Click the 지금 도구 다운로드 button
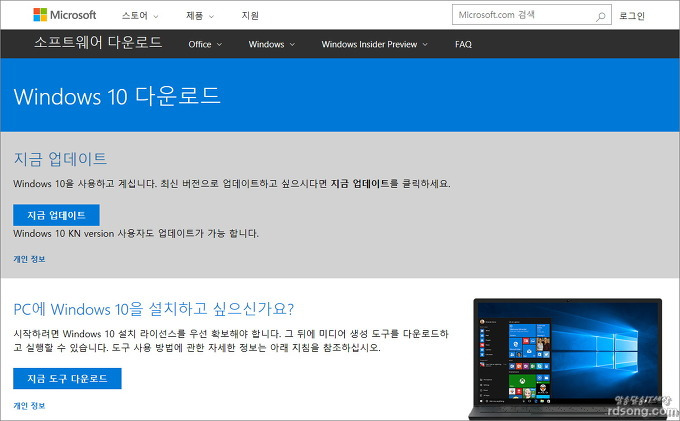The height and width of the screenshot is (421, 680). tap(67, 379)
